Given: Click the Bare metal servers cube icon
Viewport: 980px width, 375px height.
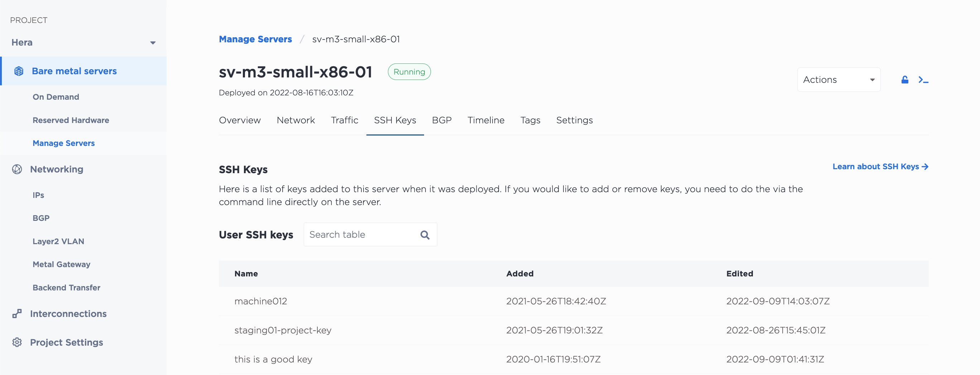Looking at the screenshot, I should coord(19,71).
